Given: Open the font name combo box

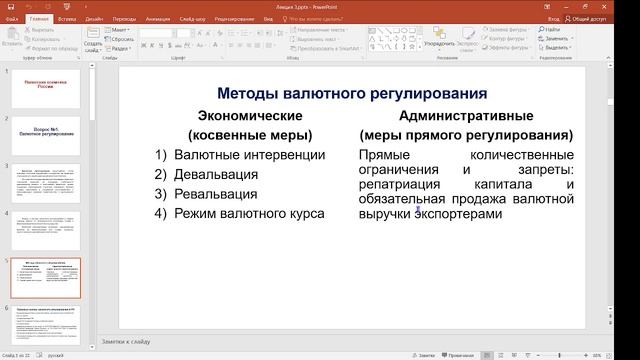Looking at the screenshot, I should coord(158,33).
